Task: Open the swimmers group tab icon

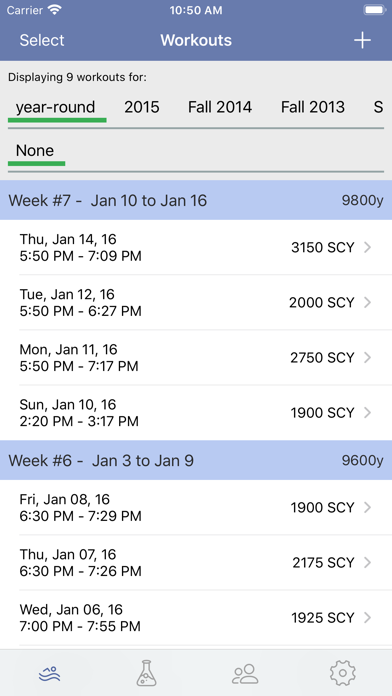Action: coord(245,673)
